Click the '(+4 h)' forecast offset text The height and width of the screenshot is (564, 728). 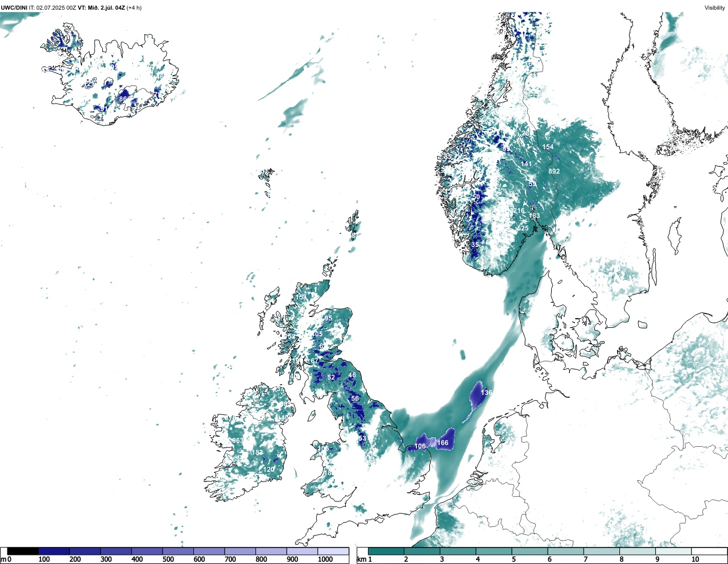point(134,7)
